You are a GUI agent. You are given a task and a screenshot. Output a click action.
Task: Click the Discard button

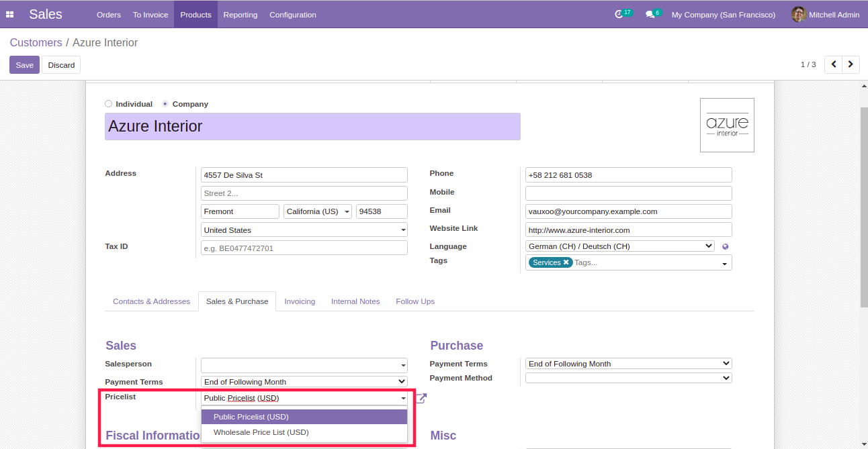point(61,65)
